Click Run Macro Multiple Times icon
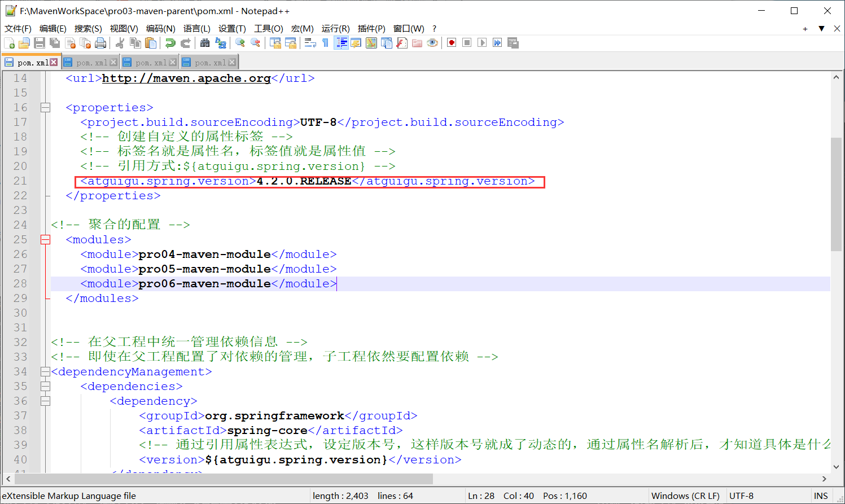Viewport: 845px width, 504px height. [x=497, y=43]
